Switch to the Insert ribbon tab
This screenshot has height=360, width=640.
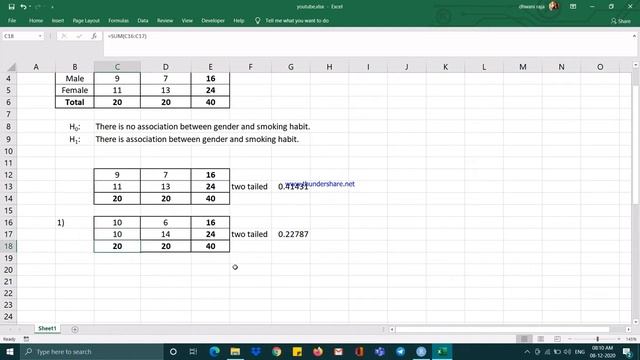[x=58, y=20]
